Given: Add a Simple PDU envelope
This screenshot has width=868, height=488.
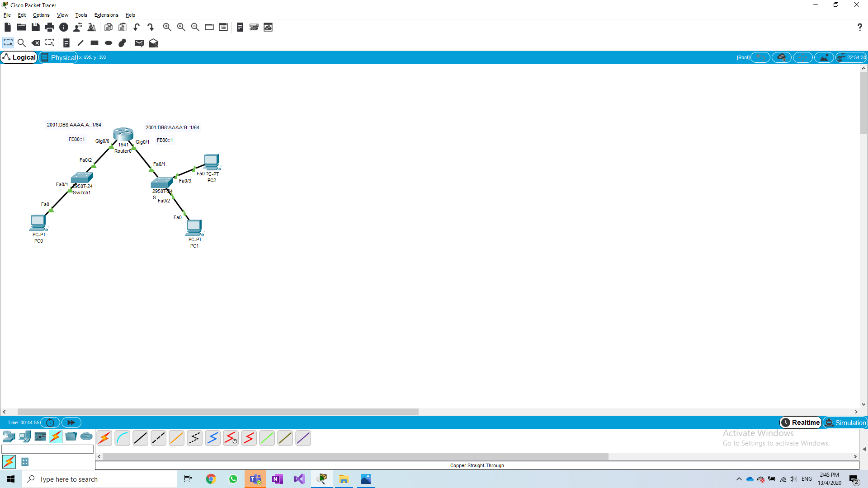Looking at the screenshot, I should (139, 43).
